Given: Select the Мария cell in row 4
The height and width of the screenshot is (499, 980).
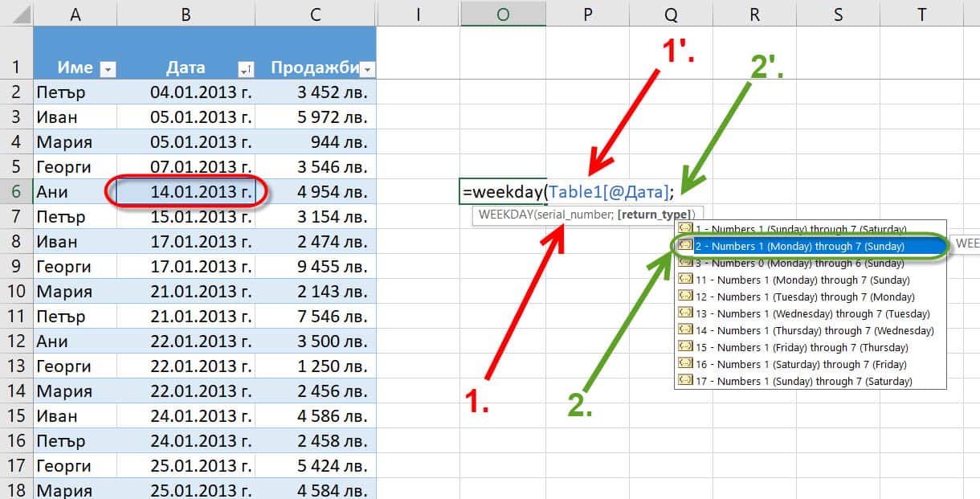Looking at the screenshot, I should (75, 141).
